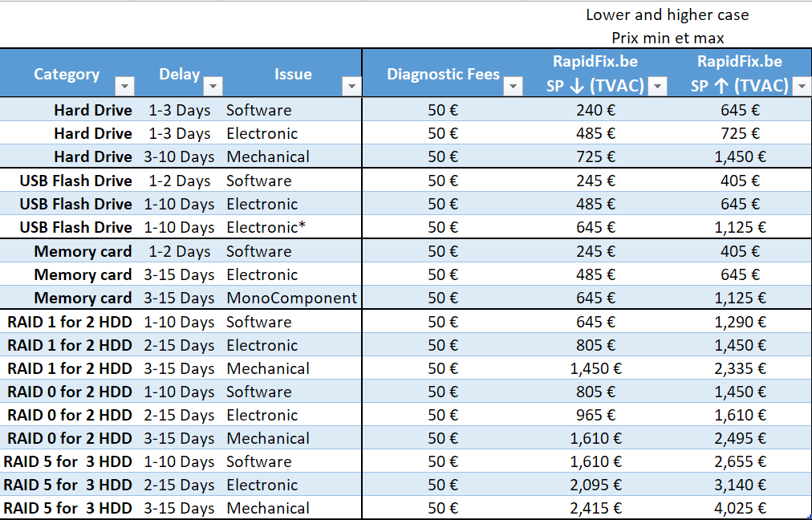Select the 4,025 € maximum price cell

click(740, 508)
